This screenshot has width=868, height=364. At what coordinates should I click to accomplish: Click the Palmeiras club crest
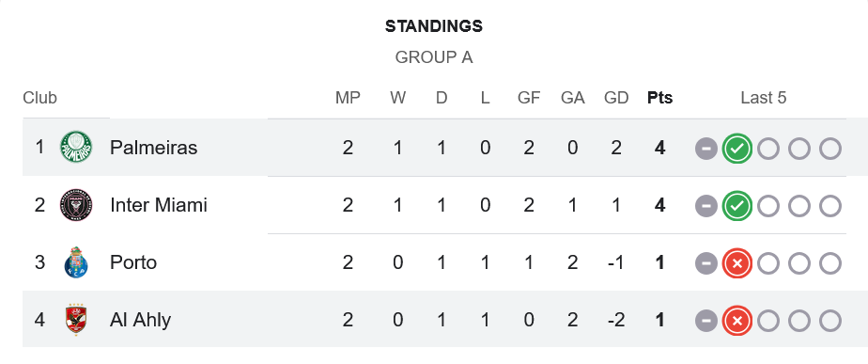pyautogui.click(x=76, y=148)
